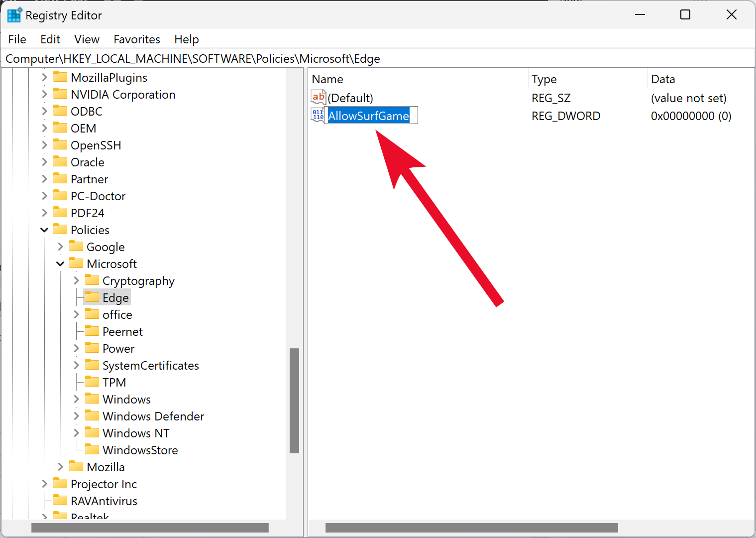Expand the Cryptography key
This screenshot has width=756, height=538.
[x=76, y=280]
